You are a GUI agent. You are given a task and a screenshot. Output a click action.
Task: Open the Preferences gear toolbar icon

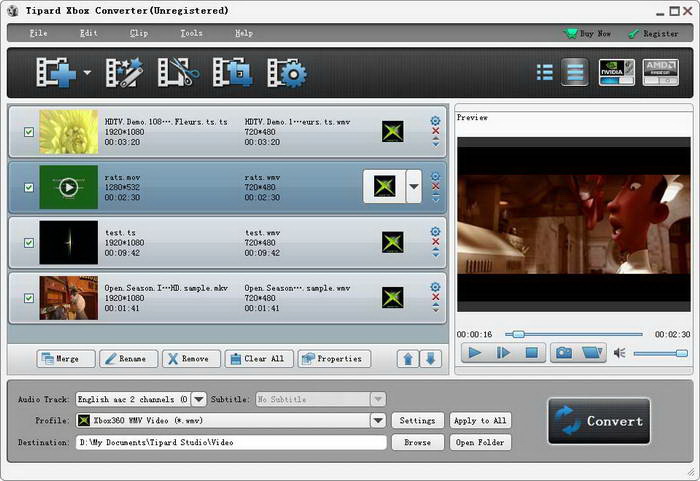pos(286,73)
